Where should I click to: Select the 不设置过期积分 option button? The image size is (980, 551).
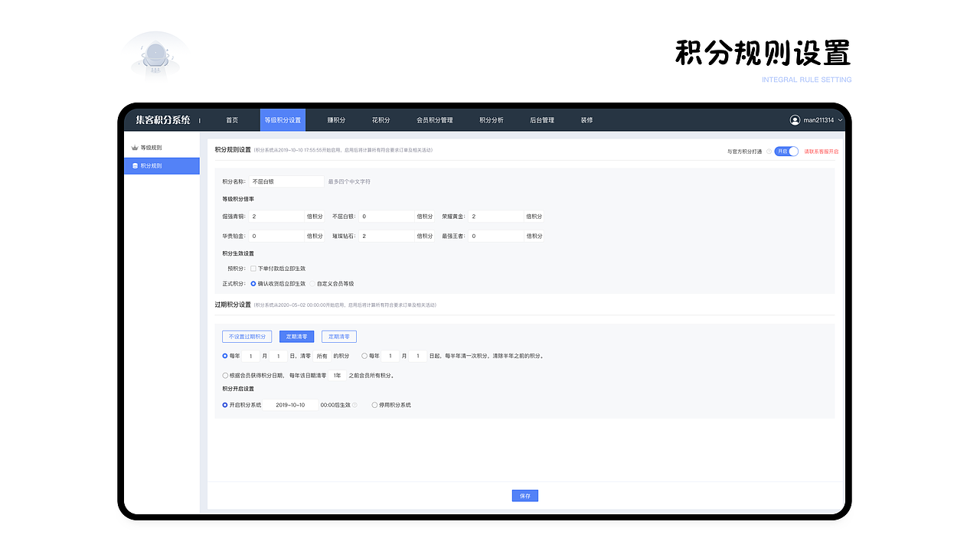coord(247,336)
